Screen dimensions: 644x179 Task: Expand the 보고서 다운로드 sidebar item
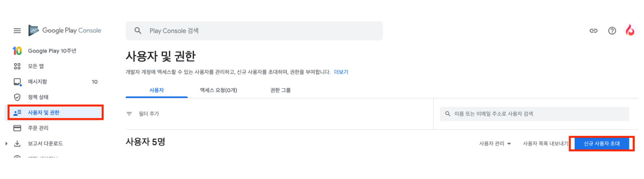point(6,143)
